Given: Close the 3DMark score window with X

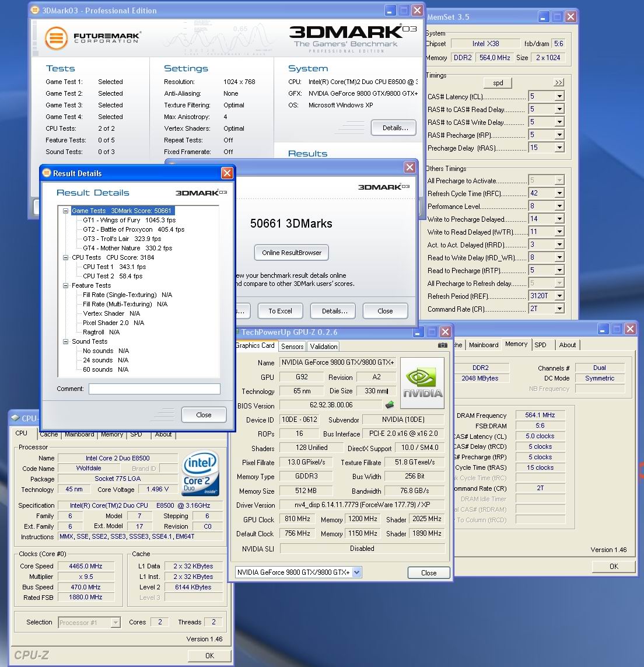Looking at the screenshot, I should point(409,167).
